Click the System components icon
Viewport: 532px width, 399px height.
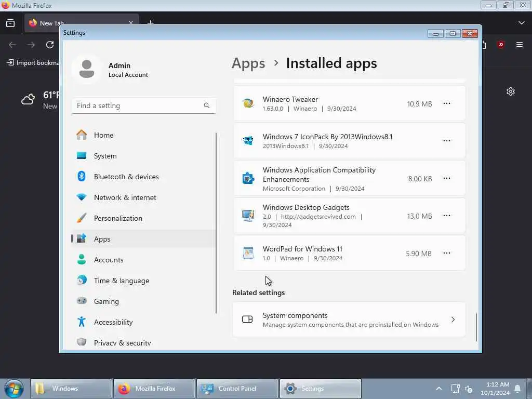(247, 320)
